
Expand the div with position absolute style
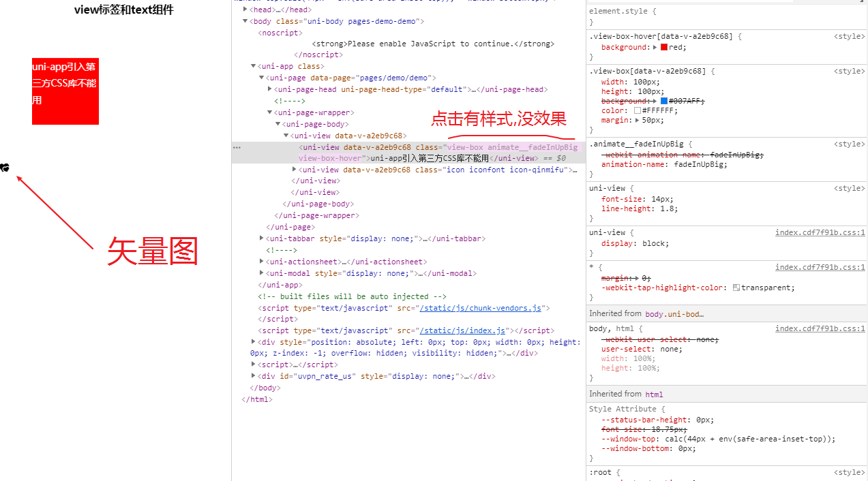click(x=254, y=342)
